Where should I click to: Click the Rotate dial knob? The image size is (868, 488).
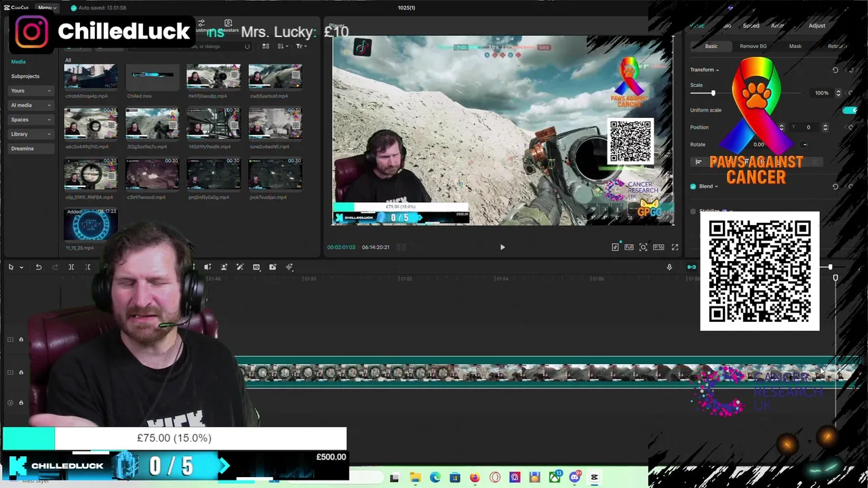[x=804, y=144]
